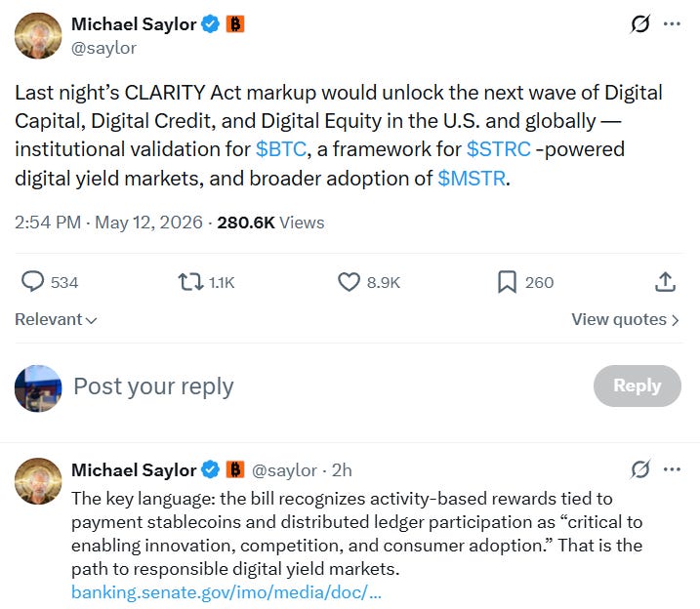Open the share upload icon
The image size is (700, 609).
point(665,282)
